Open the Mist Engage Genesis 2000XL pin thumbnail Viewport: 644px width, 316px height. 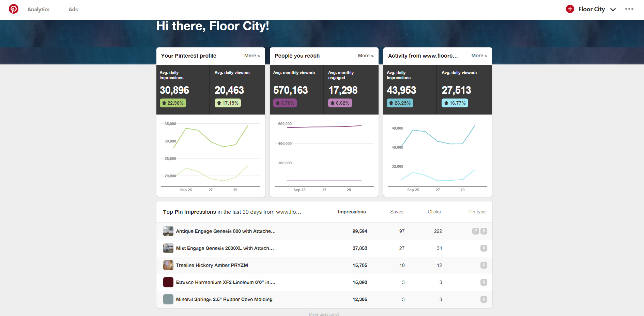pyautogui.click(x=168, y=248)
